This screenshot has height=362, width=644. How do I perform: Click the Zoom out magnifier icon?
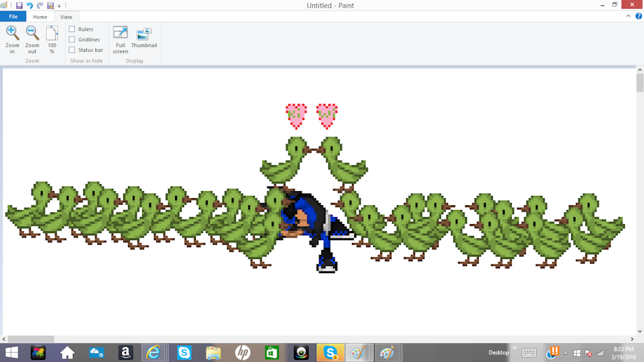[32, 33]
